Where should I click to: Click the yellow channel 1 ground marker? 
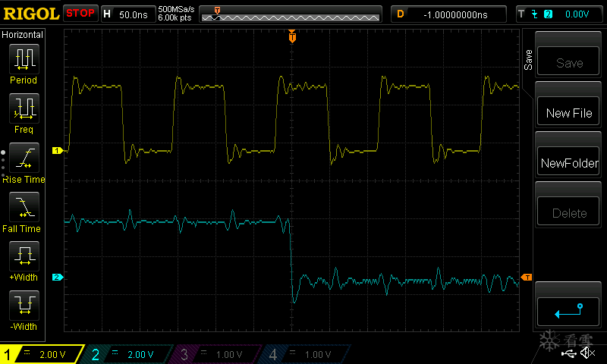(58, 150)
